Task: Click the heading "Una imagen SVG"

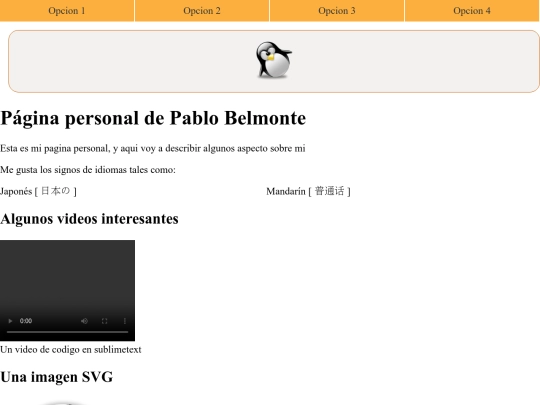Action: [56, 377]
